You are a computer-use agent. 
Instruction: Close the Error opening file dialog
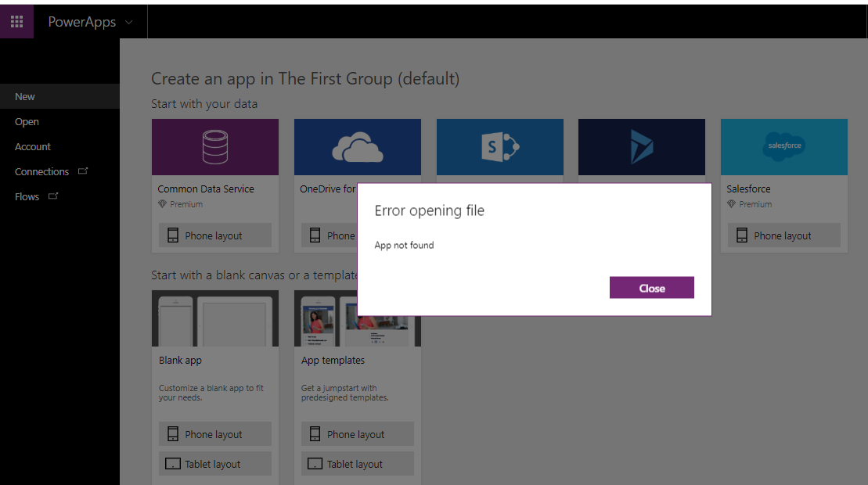[651, 288]
